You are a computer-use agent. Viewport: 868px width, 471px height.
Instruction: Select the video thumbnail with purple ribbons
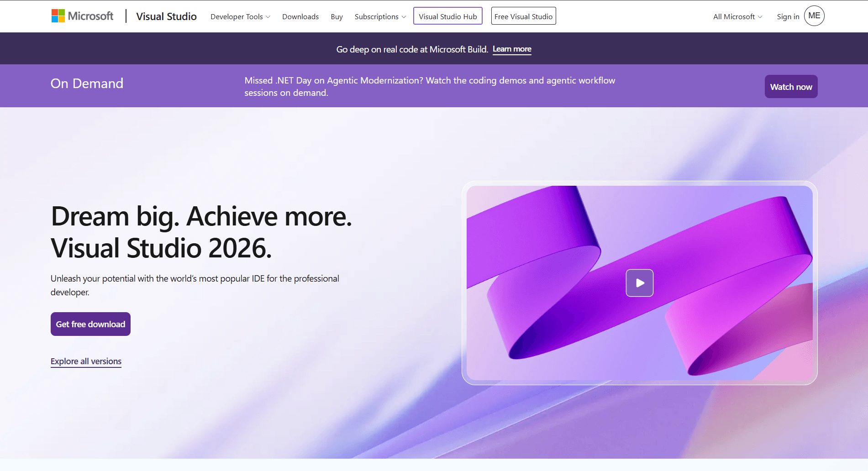639,283
